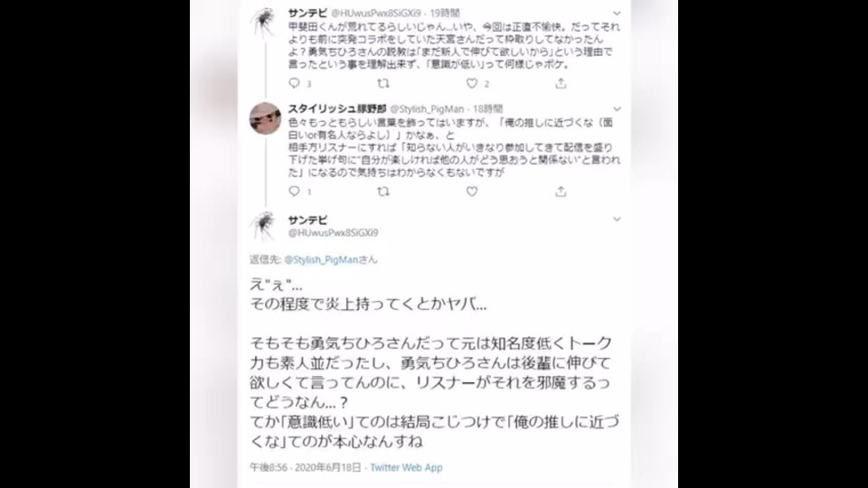Open the first tweet's chevron menu
868x488 pixels.
click(x=617, y=14)
